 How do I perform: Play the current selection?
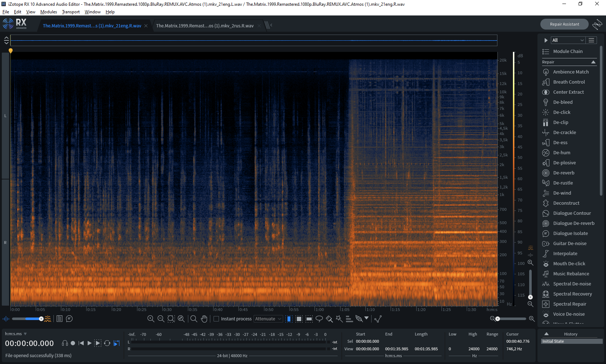[98, 343]
